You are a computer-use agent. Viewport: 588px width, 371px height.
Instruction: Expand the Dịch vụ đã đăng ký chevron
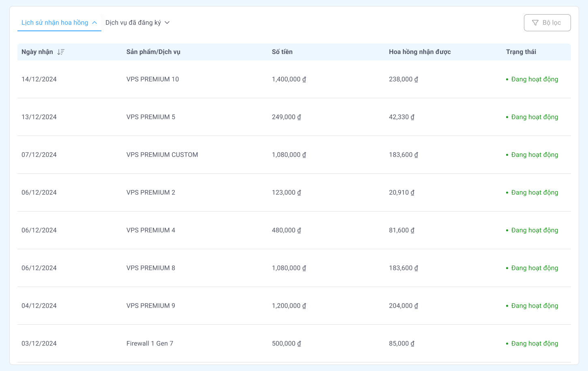[x=167, y=23]
